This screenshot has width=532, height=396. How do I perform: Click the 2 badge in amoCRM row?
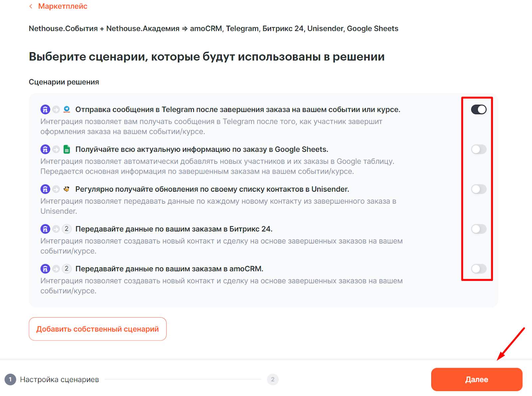click(x=66, y=269)
